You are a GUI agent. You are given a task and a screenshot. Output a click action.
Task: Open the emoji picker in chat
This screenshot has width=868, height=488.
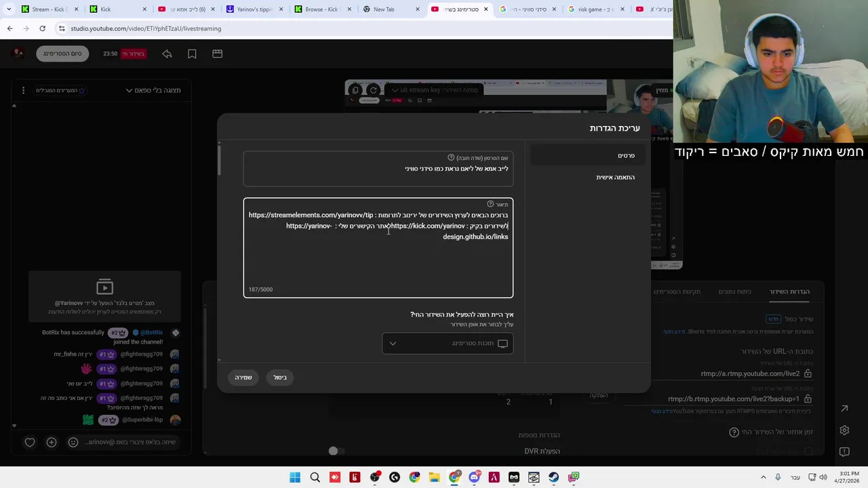[x=73, y=442]
